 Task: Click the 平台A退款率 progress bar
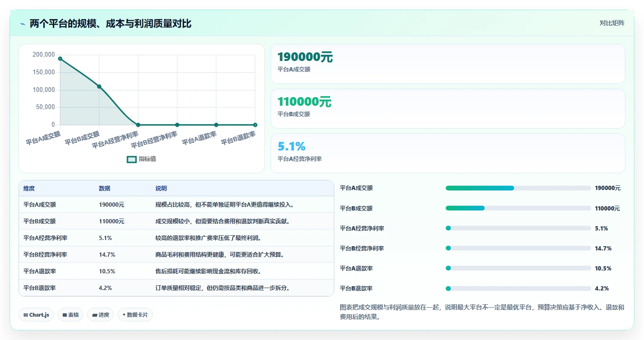click(x=518, y=268)
